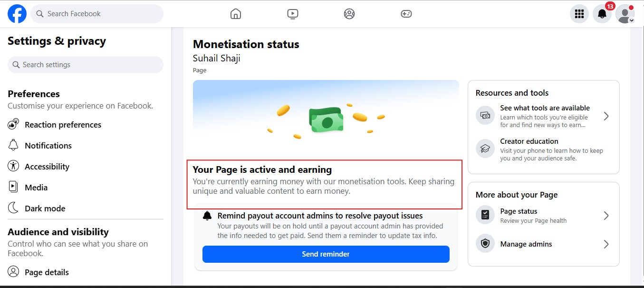Open Reaction preferences settings
The image size is (644, 288).
[63, 125]
